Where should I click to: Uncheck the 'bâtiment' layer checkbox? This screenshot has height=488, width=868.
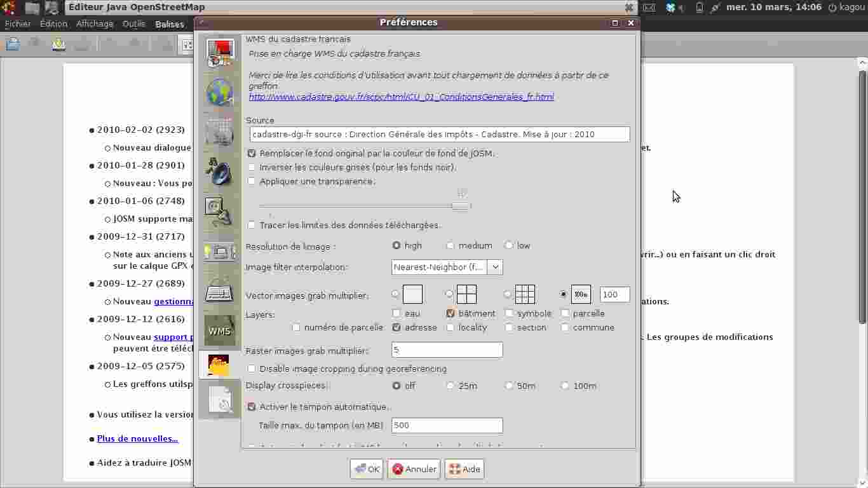point(451,313)
